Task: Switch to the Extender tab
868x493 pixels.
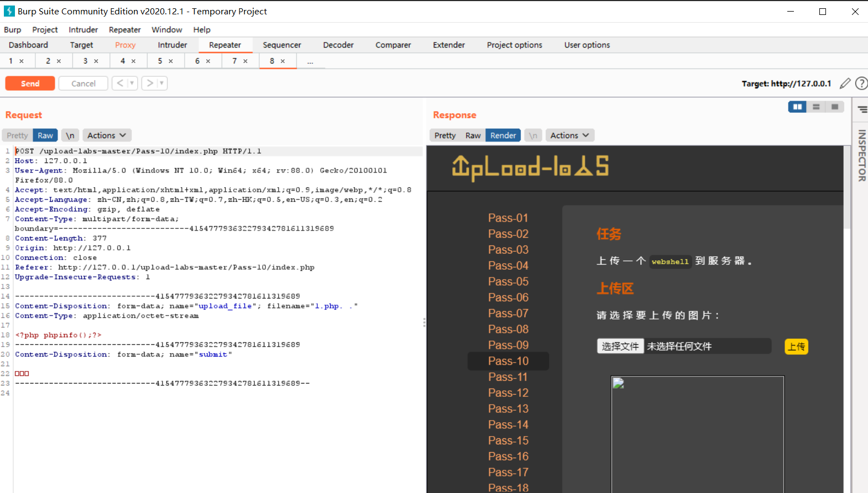Action: click(449, 45)
